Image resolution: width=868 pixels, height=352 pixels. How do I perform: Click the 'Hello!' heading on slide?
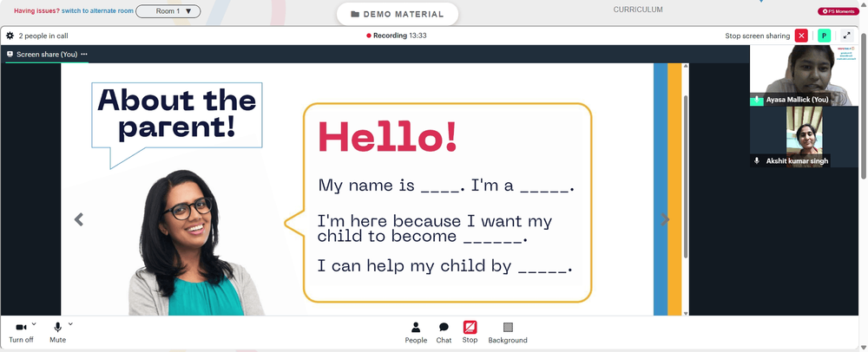tap(387, 137)
